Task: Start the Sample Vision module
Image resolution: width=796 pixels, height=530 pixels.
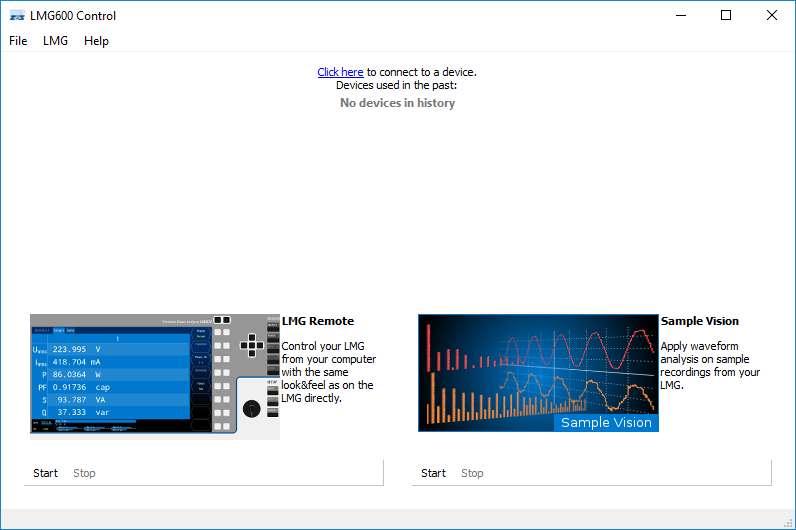Action: click(x=433, y=473)
